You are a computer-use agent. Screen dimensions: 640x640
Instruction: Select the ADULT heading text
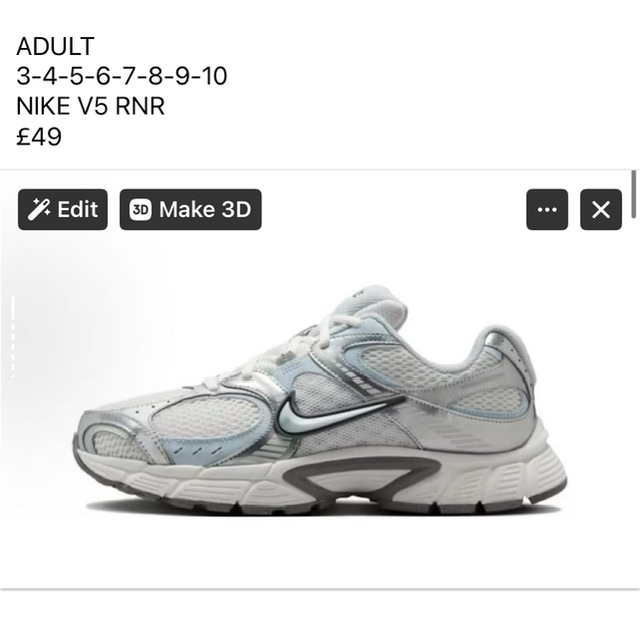[x=56, y=46]
